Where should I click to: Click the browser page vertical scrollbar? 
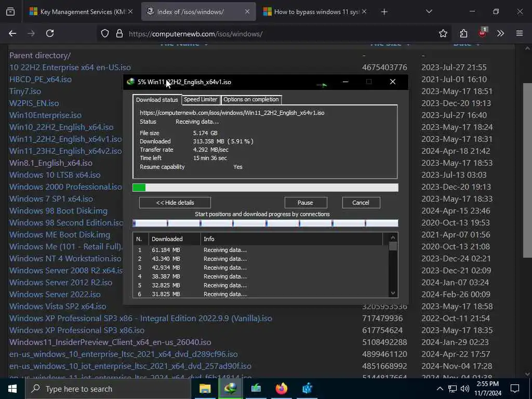[x=527, y=170]
